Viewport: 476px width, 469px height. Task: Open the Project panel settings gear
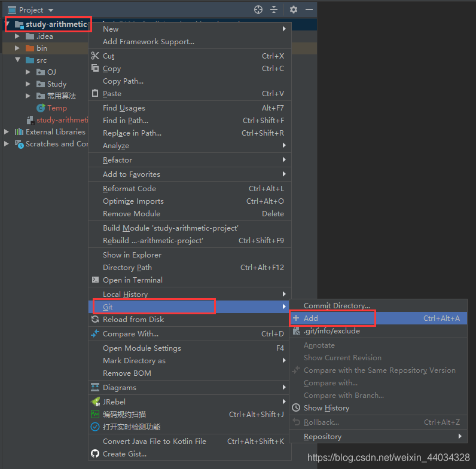(293, 10)
